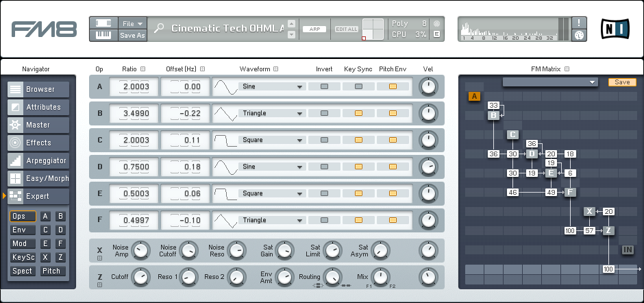Screen dimensions: 644x303
Task: Toggle the rack view icon in header
Action: coord(103,23)
